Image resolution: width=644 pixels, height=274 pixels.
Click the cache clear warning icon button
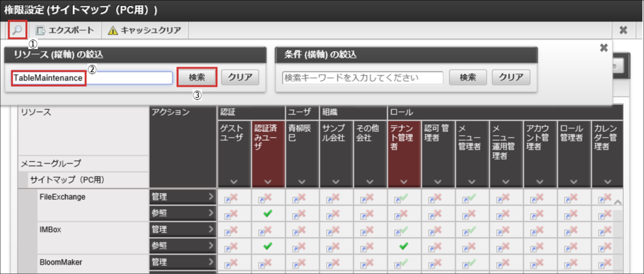coord(145,30)
